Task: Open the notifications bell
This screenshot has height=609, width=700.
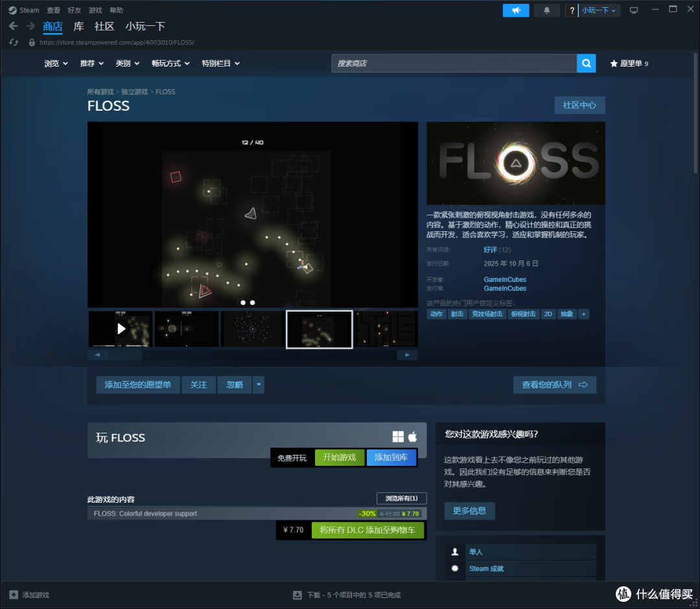Action: 546,10
